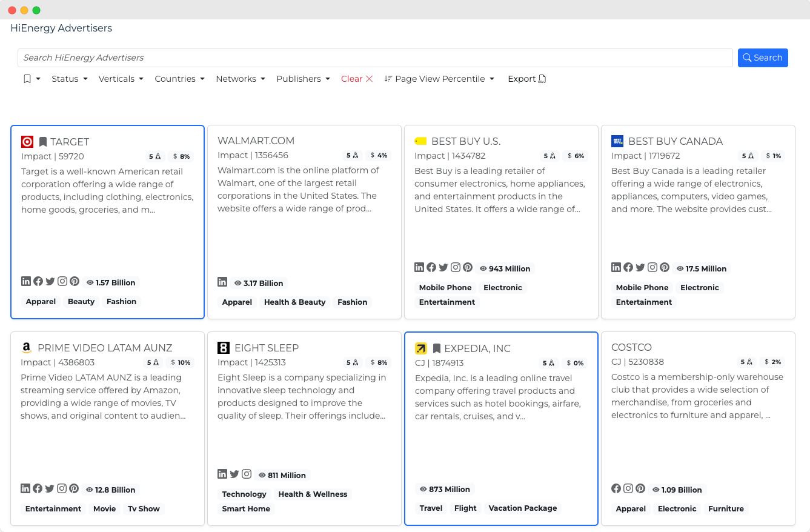Viewport: 810px width, 532px height.
Task: Open Best Buy Canada's LinkedIn icon
Action: [x=616, y=267]
